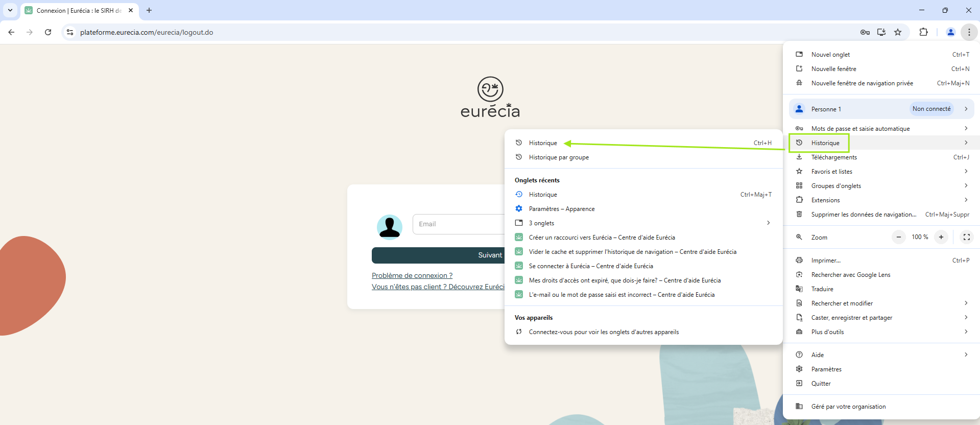Reload the current page
Image resolution: width=980 pixels, height=425 pixels.
click(48, 32)
